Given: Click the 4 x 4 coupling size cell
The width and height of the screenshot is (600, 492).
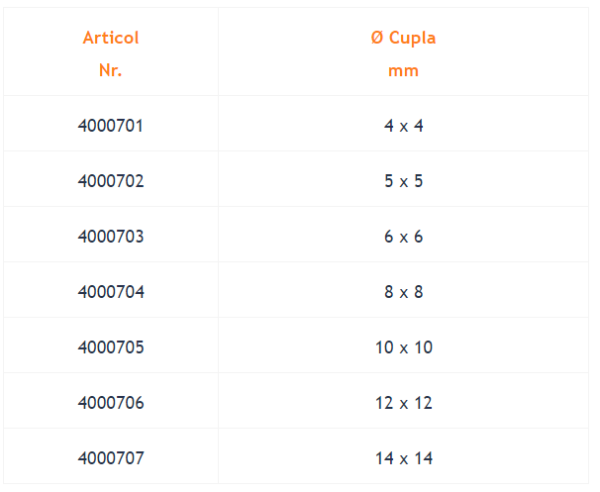Looking at the screenshot, I should point(404,126).
